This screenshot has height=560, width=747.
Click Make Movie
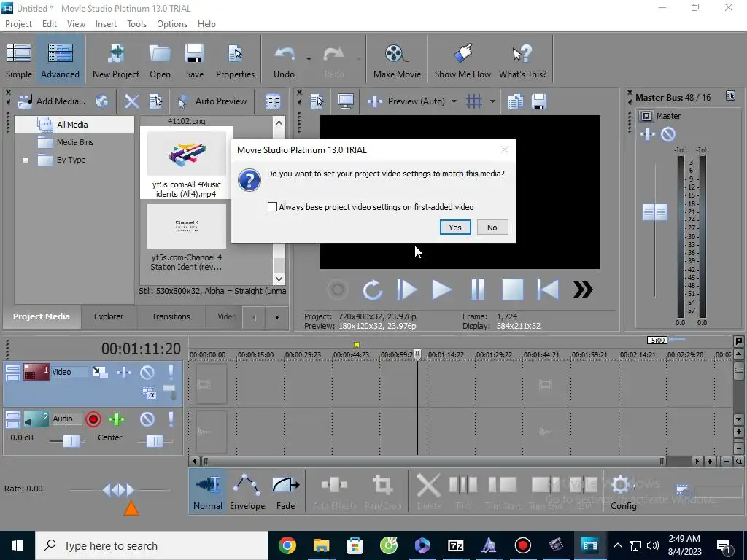coord(397,61)
